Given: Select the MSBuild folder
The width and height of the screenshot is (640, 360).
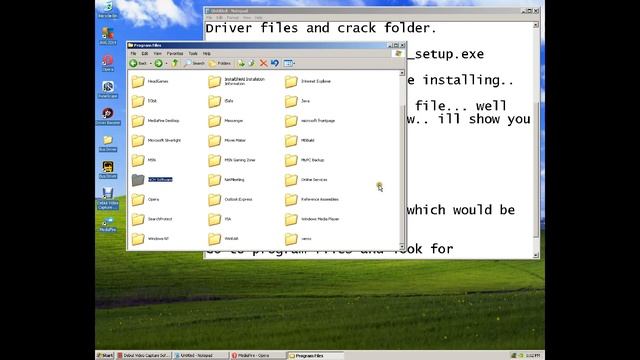Looking at the screenshot, I should pos(300,140).
